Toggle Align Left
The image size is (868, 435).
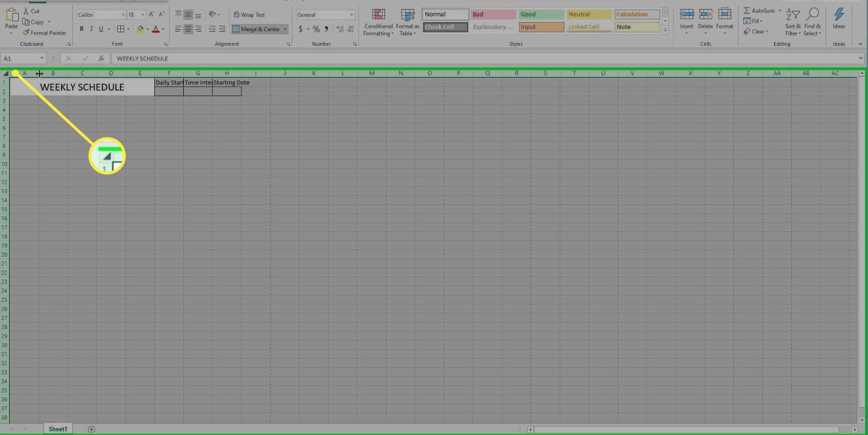178,29
